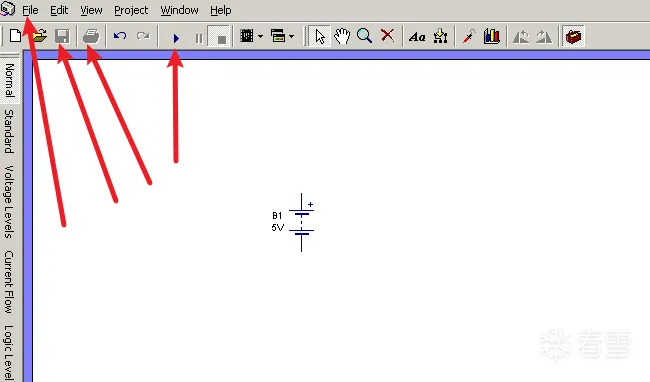Switch to the Current Flow tab
This screenshot has height=382, width=650.
tap(9, 282)
